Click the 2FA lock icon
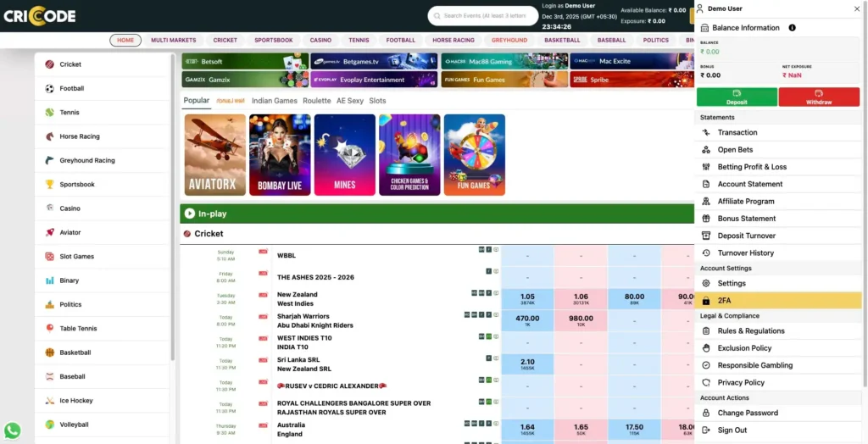This screenshot has height=444, width=868. pos(706,301)
